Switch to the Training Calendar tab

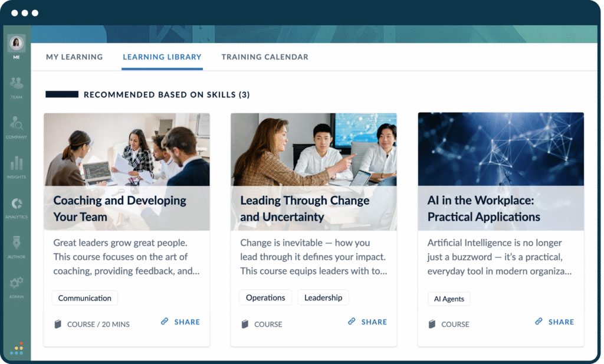265,57
